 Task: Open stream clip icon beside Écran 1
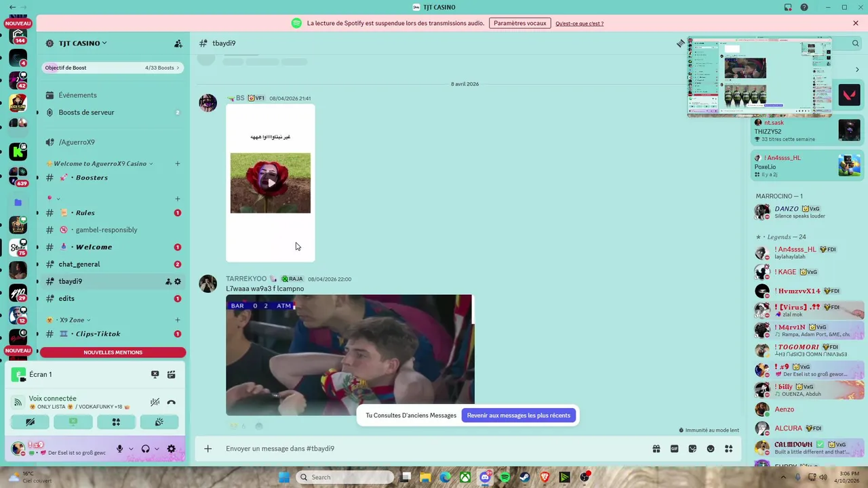click(x=172, y=374)
